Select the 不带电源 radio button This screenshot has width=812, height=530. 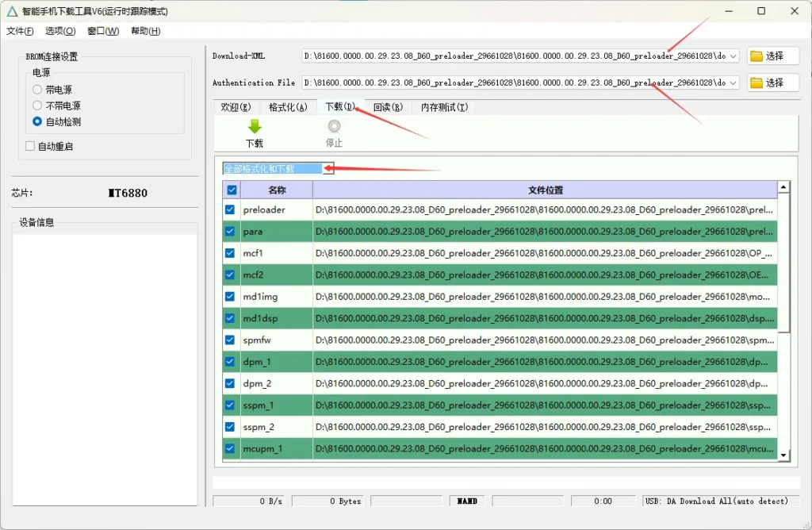pos(37,106)
